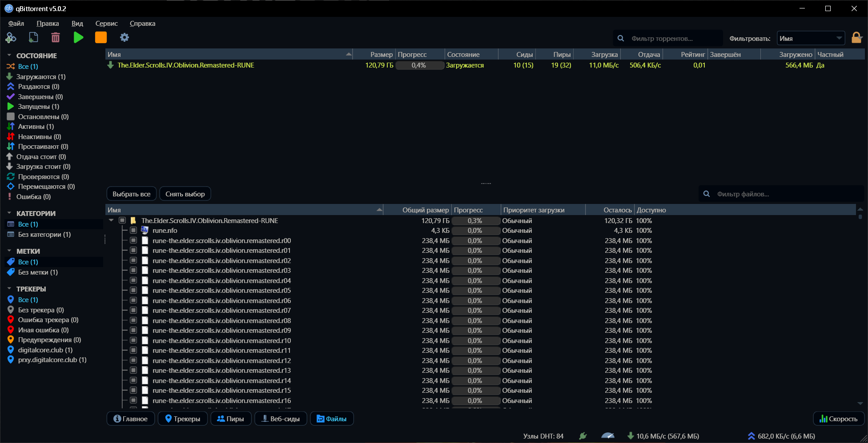Screen dimensions: 868x443
Task: Click the Выбрать все button
Action: coord(132,194)
